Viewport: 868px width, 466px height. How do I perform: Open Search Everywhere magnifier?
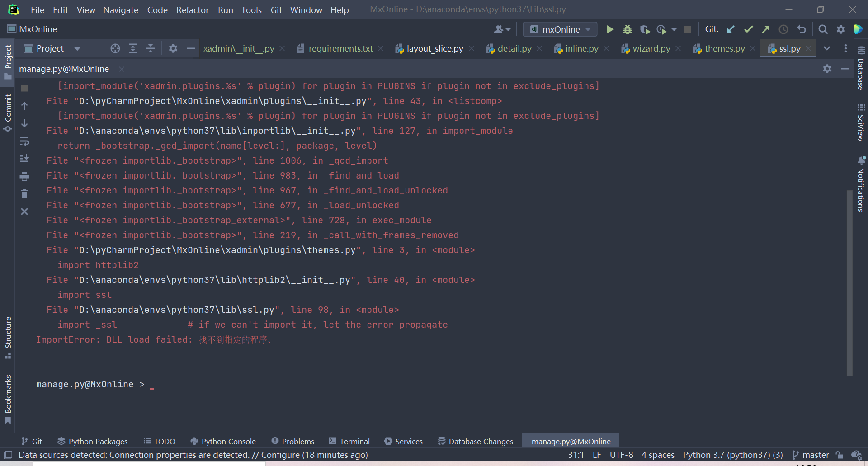(x=823, y=29)
